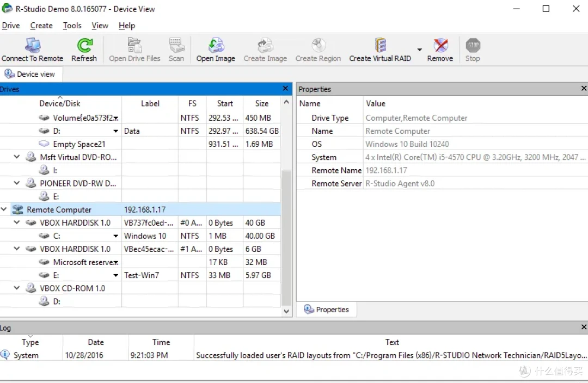Switch to the Device view tab
This screenshot has width=588, height=383.
pyautogui.click(x=30, y=74)
